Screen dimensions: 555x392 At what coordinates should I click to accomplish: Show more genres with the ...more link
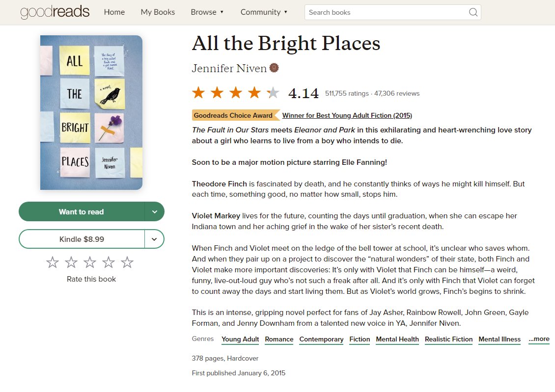pyautogui.click(x=539, y=339)
